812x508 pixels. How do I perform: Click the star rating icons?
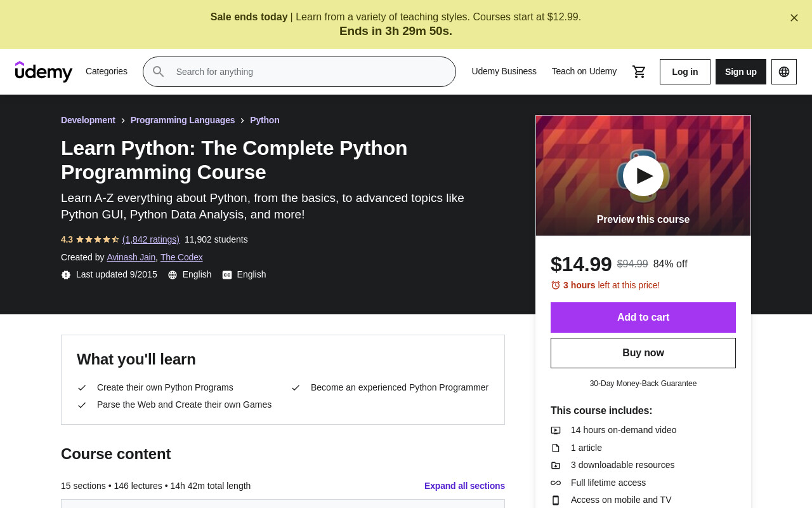pyautogui.click(x=97, y=239)
